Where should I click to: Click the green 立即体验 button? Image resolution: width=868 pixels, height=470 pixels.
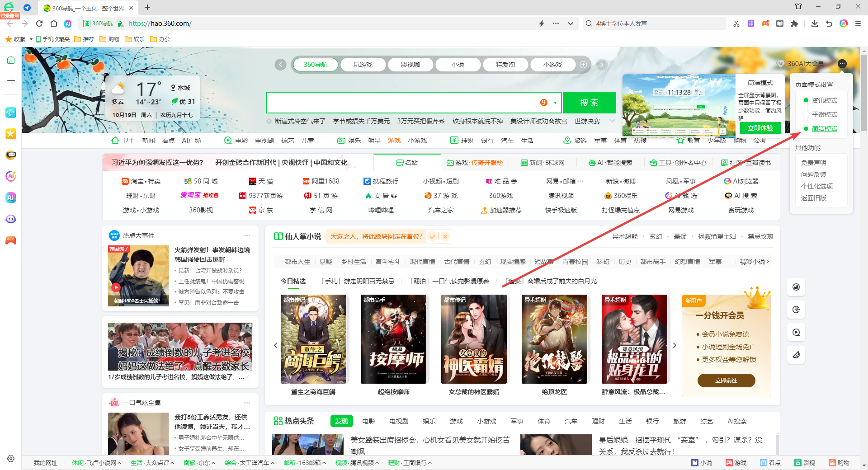pyautogui.click(x=760, y=128)
